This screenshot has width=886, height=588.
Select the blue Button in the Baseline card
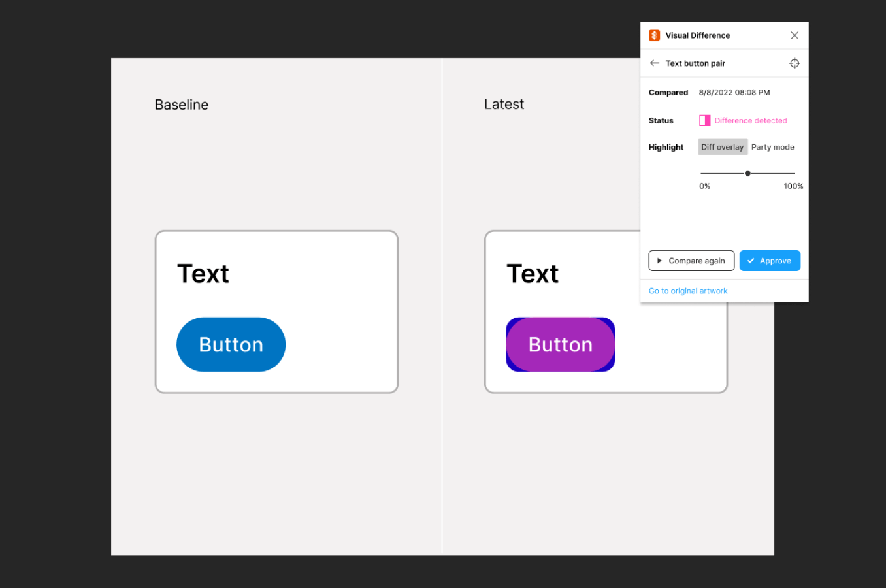(231, 344)
